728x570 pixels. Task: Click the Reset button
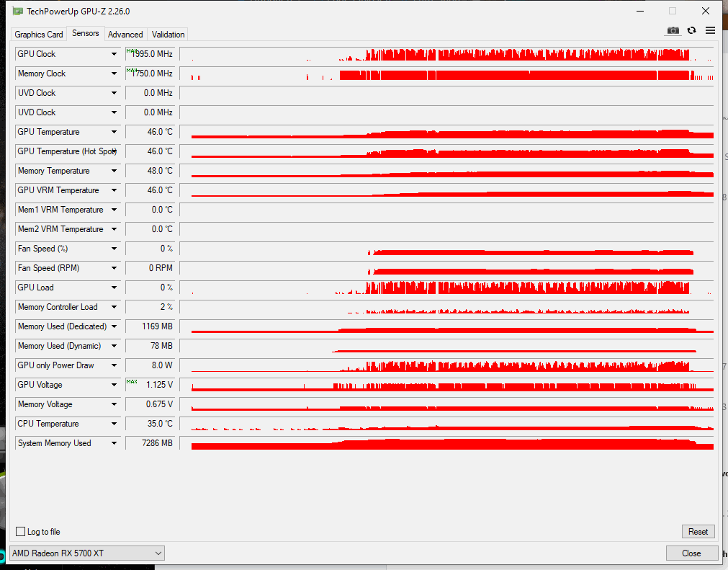point(698,531)
